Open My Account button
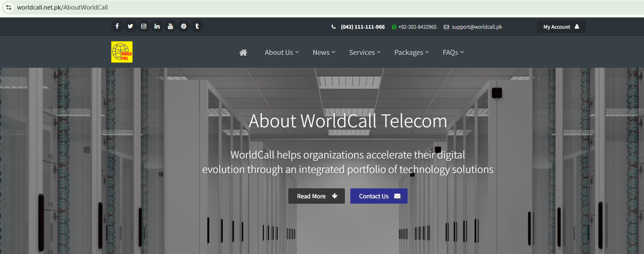 pyautogui.click(x=561, y=27)
